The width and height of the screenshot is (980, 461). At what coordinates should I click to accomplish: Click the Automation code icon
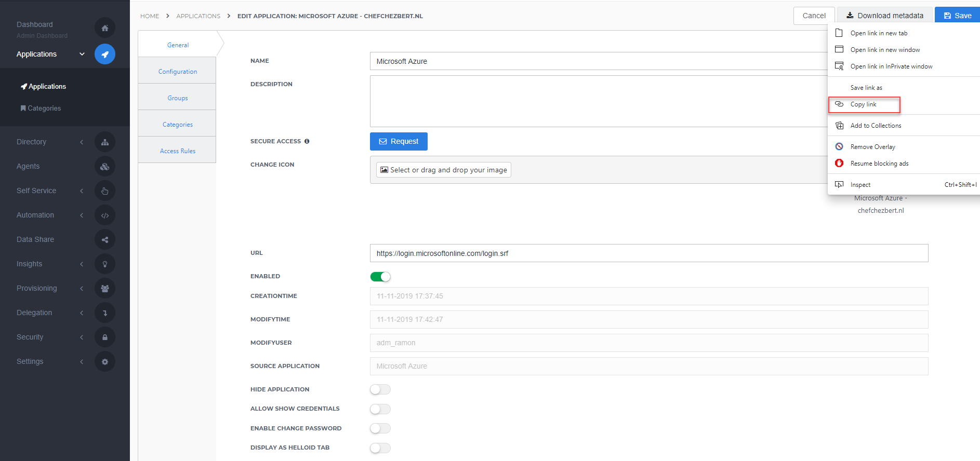pos(104,215)
